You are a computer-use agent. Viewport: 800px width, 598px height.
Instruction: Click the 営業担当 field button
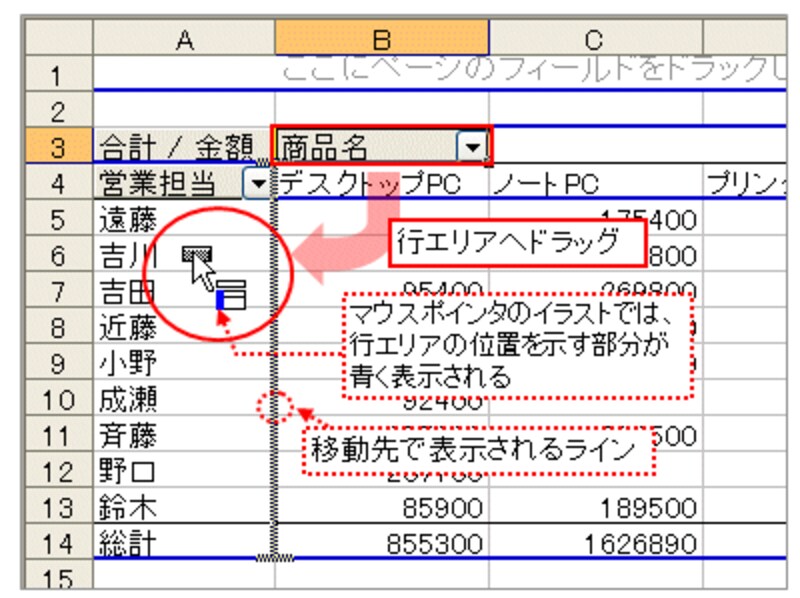170,183
